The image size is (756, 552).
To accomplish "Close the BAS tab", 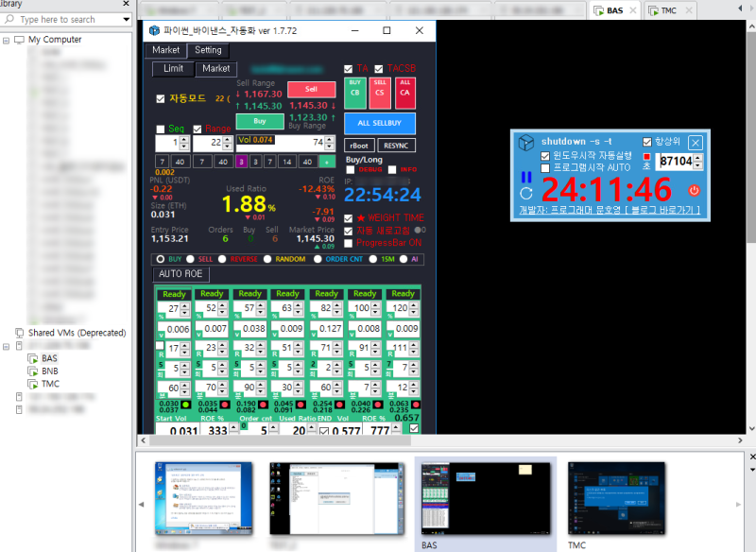I will click(633, 10).
